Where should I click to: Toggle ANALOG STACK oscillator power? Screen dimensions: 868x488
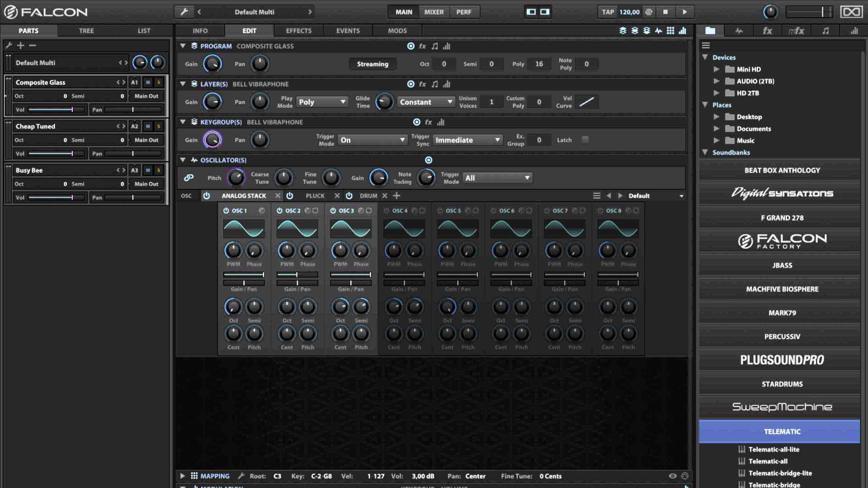206,195
